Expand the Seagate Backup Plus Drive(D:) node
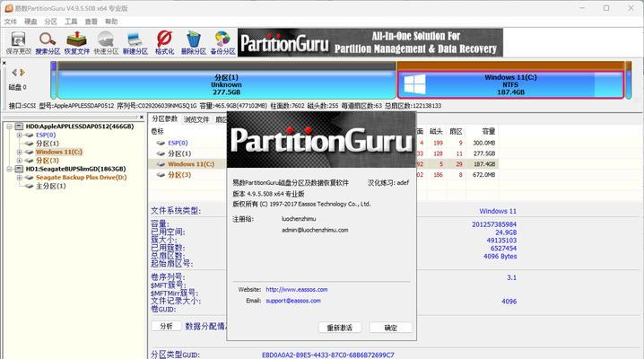 (x=20, y=178)
